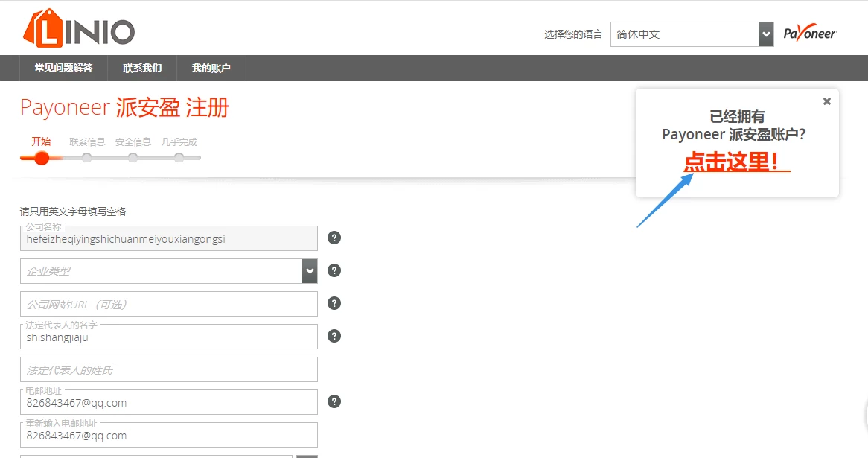Click the 公司网站URL input field

[x=169, y=304]
